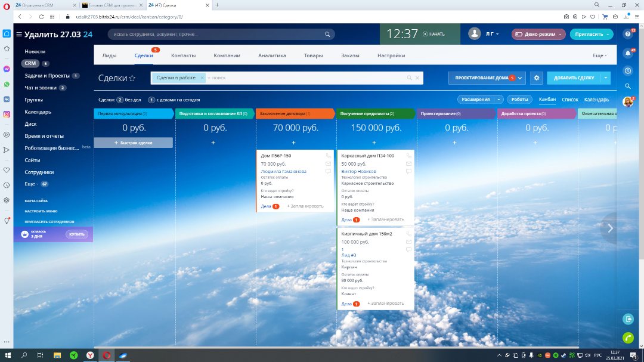644x362 pixels.
Task: Star the Сделки page as favorite
Action: pyautogui.click(x=132, y=78)
